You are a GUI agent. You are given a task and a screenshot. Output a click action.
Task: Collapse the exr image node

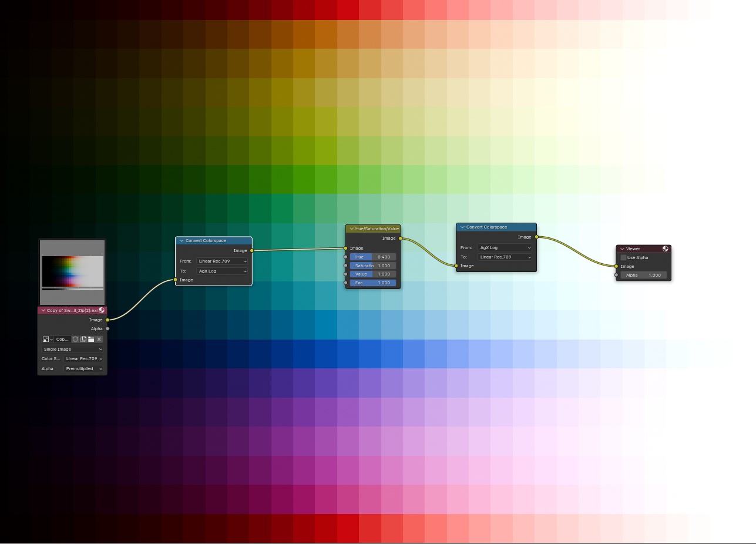[43, 310]
